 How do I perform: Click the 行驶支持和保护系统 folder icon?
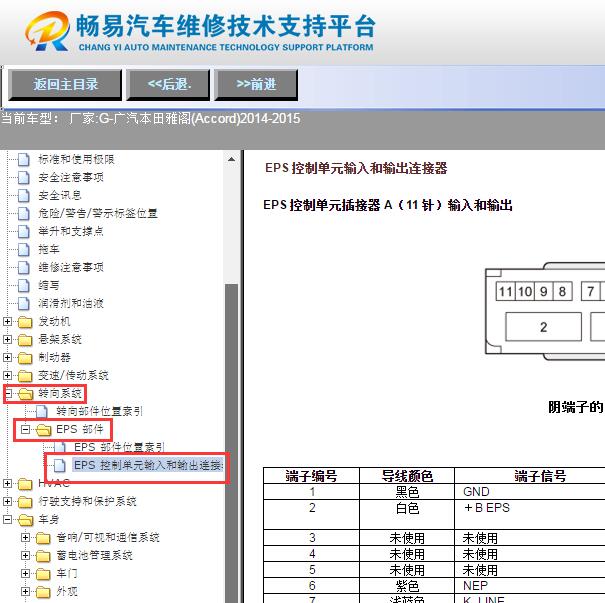25,502
